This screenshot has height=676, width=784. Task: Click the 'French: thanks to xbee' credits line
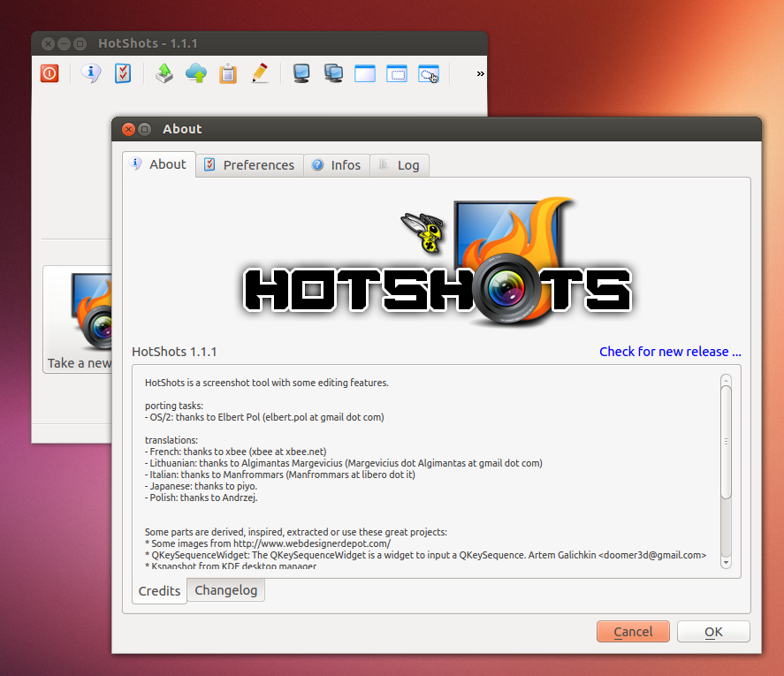[x=235, y=452]
